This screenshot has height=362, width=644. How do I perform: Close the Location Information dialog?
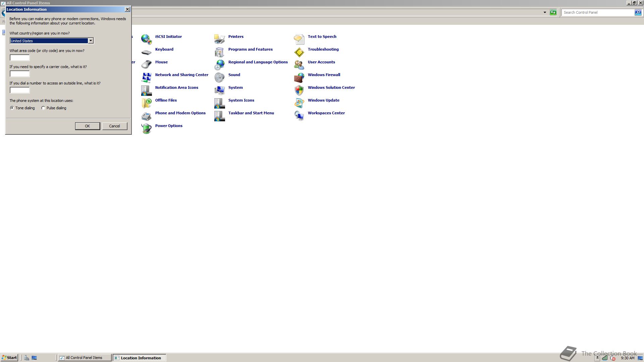[x=127, y=9]
